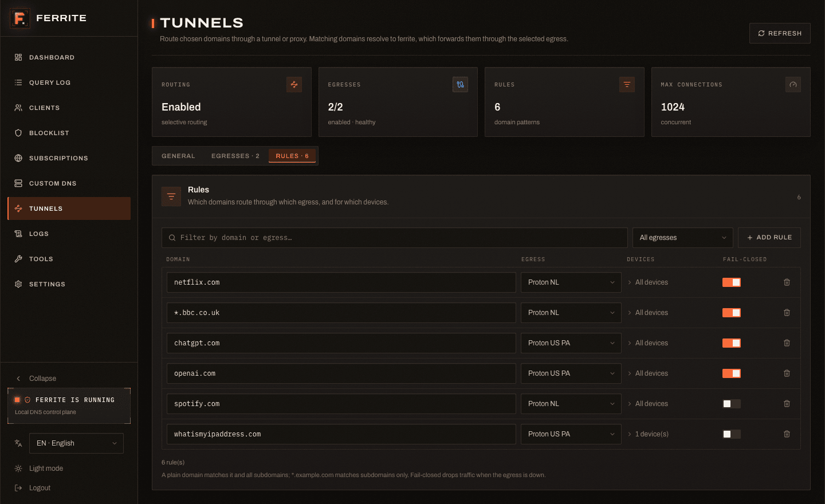Click the Add Rule button
Viewport: 825px width, 504px height.
click(x=769, y=238)
